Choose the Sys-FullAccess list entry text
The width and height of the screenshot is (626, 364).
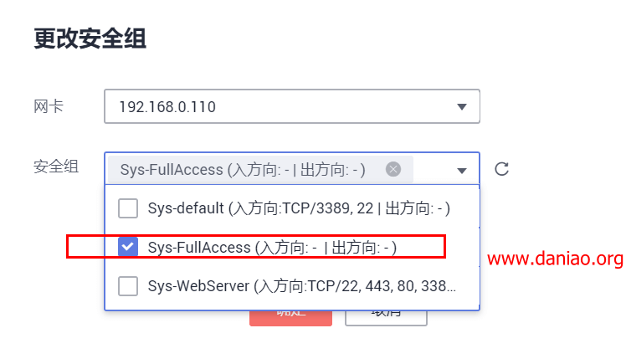tap(272, 248)
